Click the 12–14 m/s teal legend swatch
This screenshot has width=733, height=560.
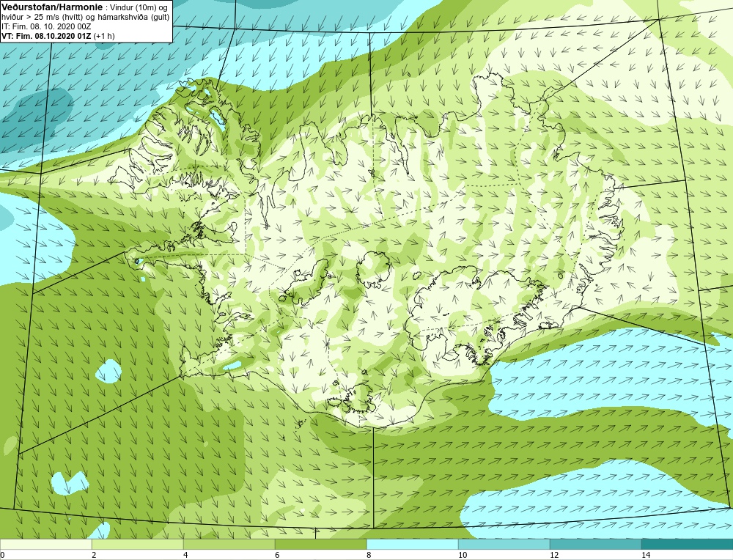[x=595, y=545]
